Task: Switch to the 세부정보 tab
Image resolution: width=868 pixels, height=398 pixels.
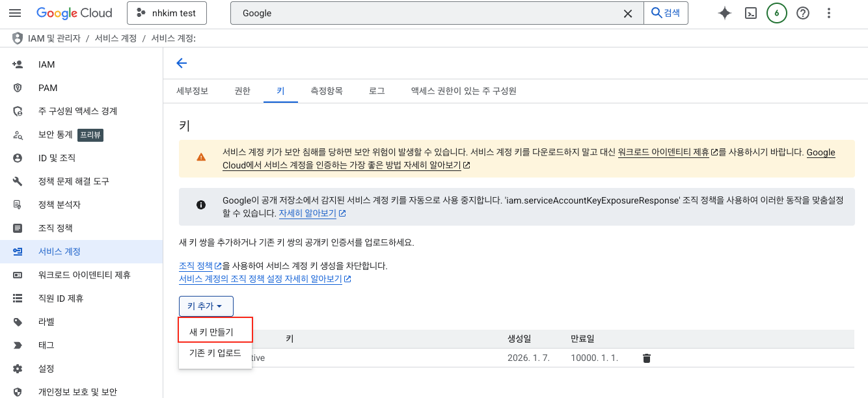Action: click(x=193, y=91)
